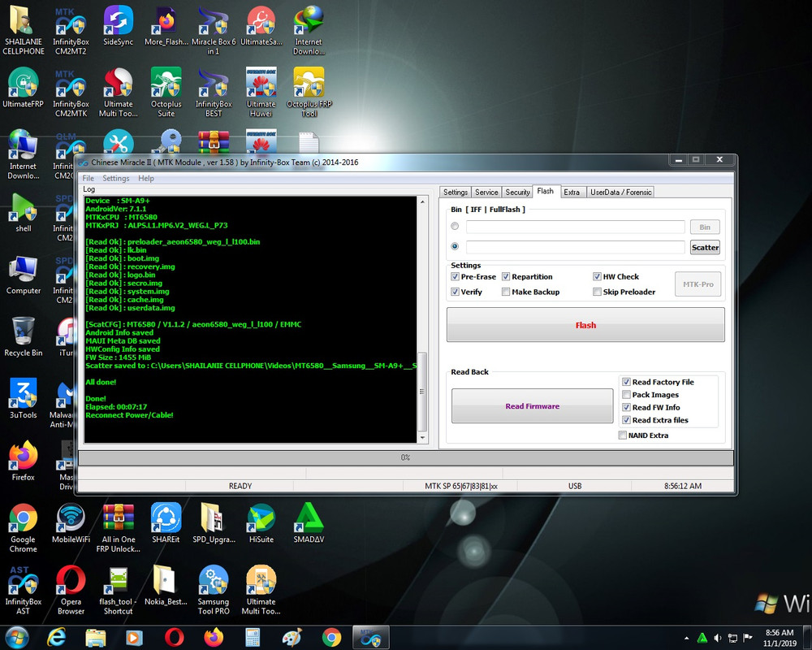Toggle Read FW Info checkbox
Image resolution: width=812 pixels, height=650 pixels.
pyautogui.click(x=626, y=407)
